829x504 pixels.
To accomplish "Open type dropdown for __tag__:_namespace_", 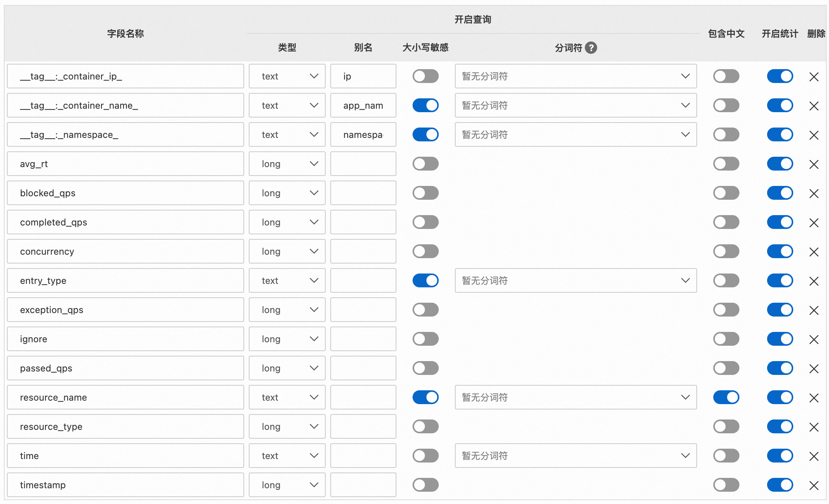I will tap(287, 134).
